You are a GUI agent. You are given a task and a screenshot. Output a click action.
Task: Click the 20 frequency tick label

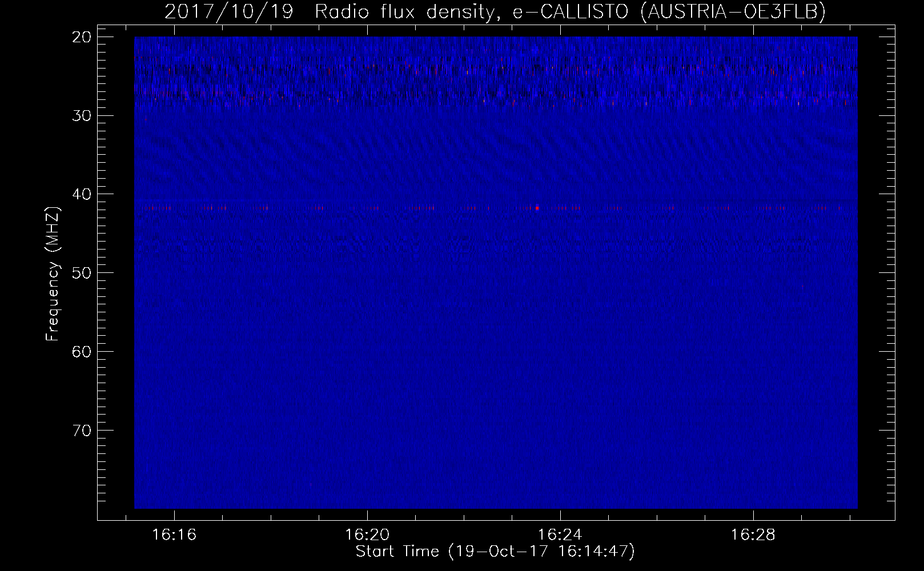coord(82,37)
